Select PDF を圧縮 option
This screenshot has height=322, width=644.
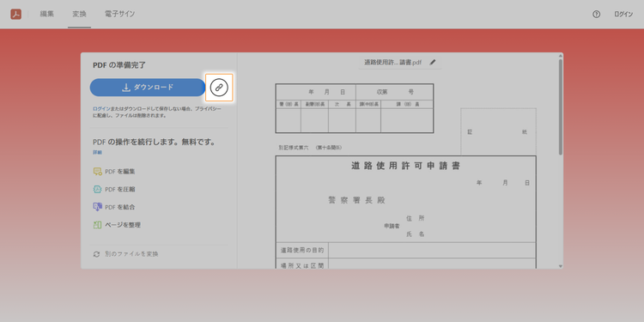pos(120,190)
